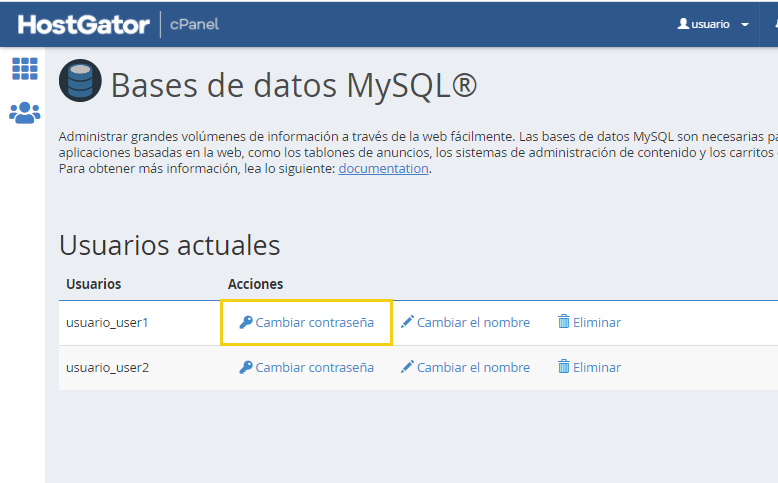Click the pencil icon for usuario_user1

(407, 322)
